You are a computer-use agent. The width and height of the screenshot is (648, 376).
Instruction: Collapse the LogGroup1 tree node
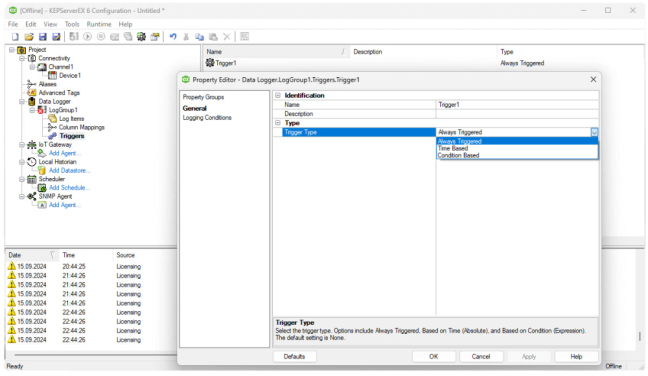(x=32, y=110)
